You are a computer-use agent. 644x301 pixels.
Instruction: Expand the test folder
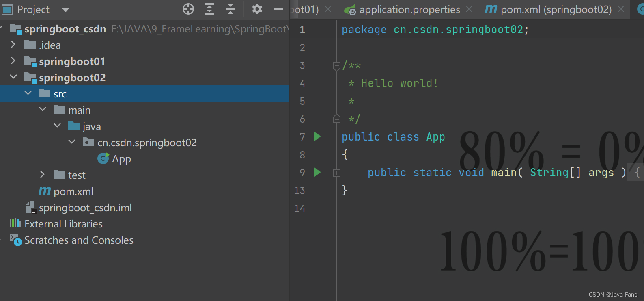pos(42,174)
